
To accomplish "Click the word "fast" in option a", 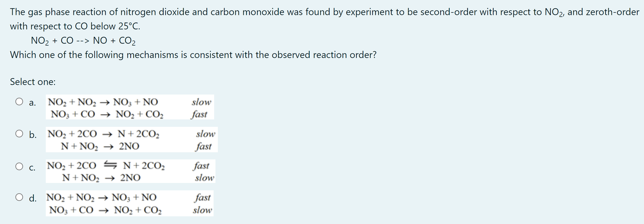I will pos(199,114).
